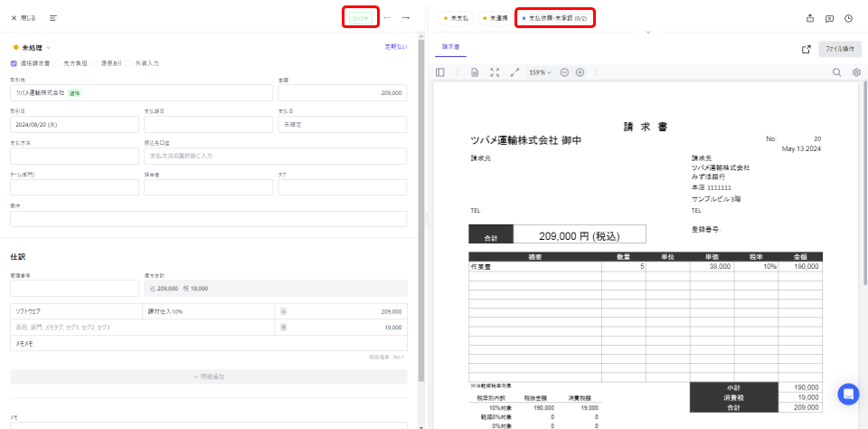Click the 金額 field showing 209,000

pyautogui.click(x=342, y=92)
